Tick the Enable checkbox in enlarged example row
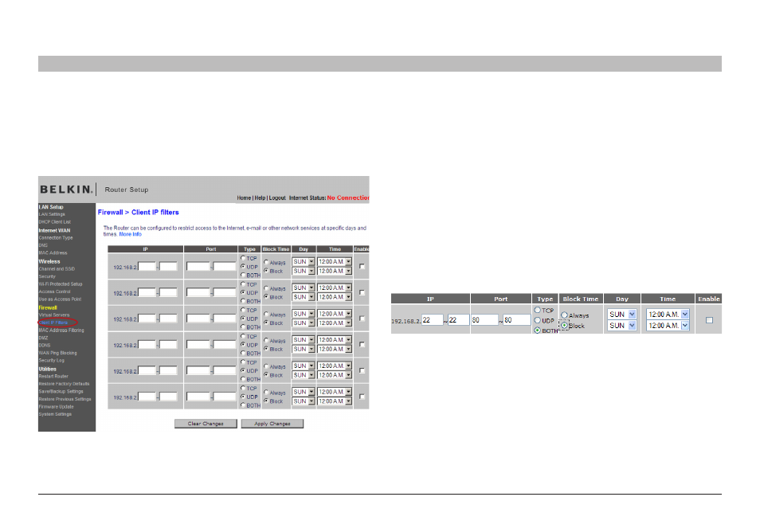 [x=709, y=320]
